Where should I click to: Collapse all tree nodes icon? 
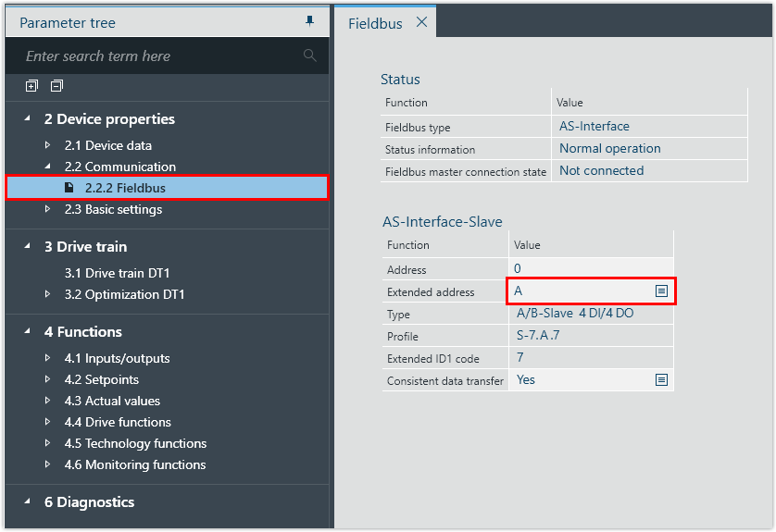[x=56, y=86]
